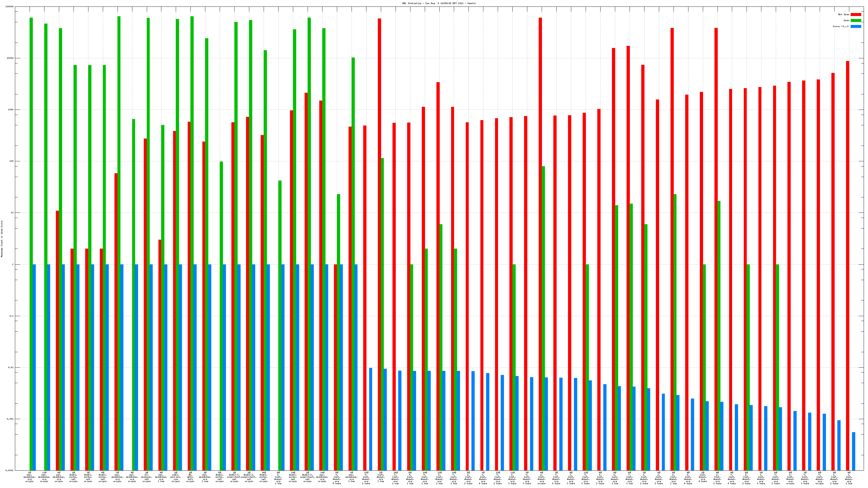Click the 0.0001 y-axis tick label

tap(10, 470)
